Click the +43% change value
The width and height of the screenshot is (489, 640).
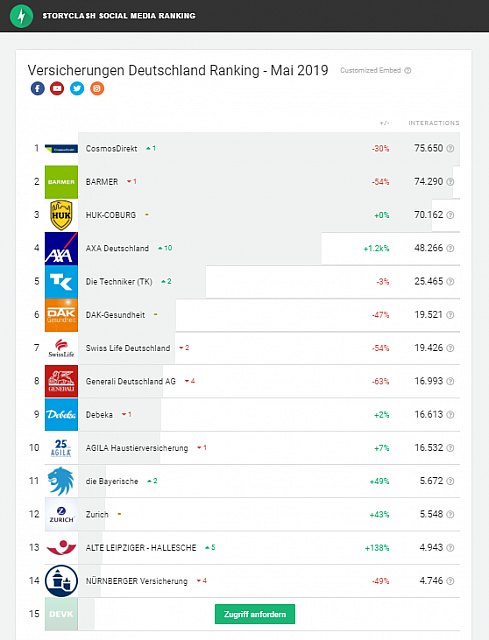[380, 514]
